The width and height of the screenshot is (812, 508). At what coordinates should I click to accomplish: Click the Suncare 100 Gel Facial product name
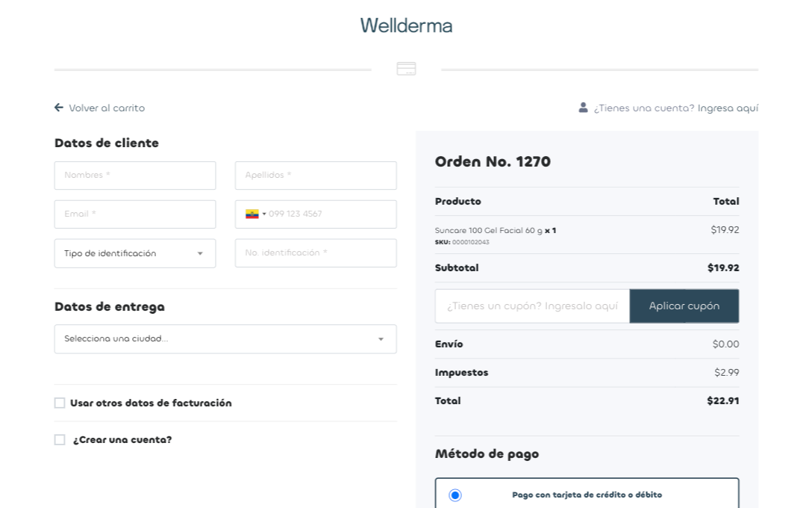click(488, 230)
